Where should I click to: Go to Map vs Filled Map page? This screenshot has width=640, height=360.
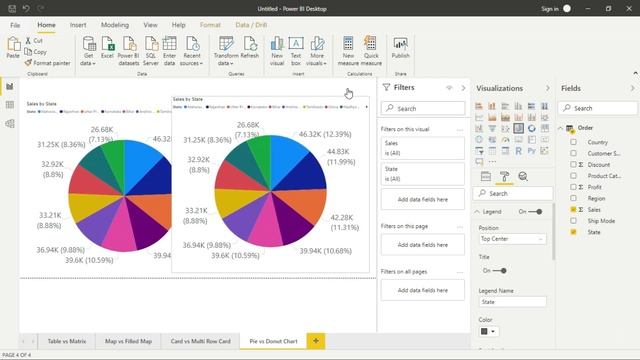128,341
